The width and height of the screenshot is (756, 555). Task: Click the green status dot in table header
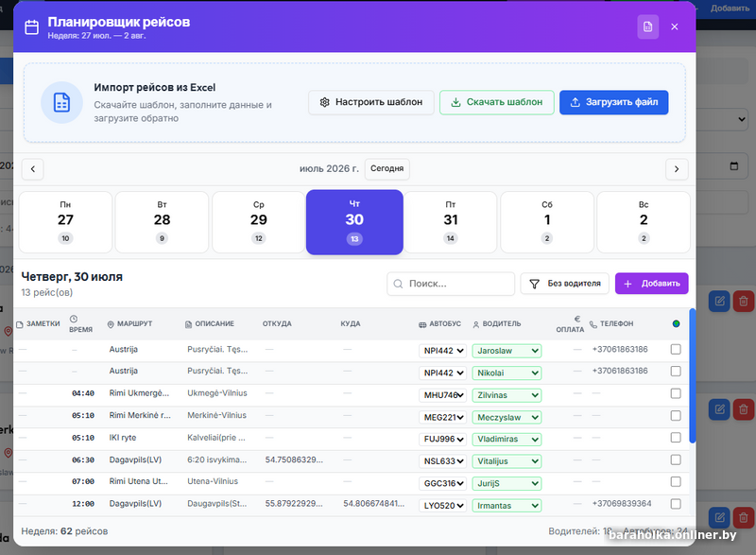pos(676,323)
